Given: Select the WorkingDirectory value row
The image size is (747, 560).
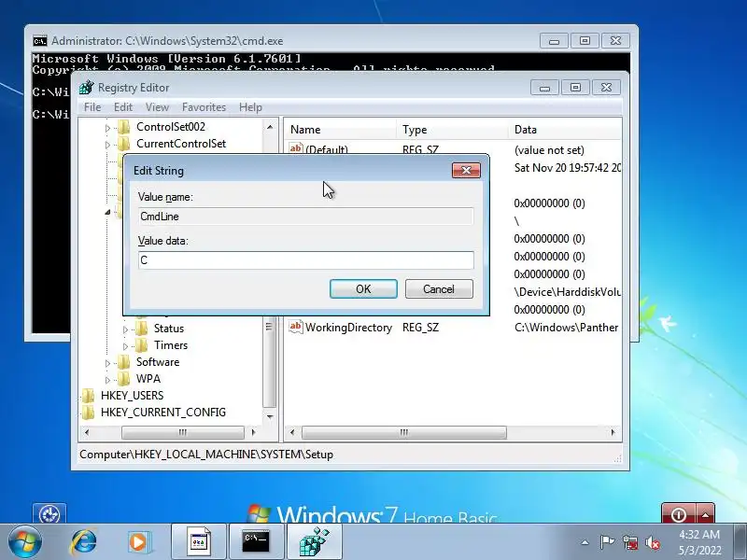Looking at the screenshot, I should tap(453, 328).
